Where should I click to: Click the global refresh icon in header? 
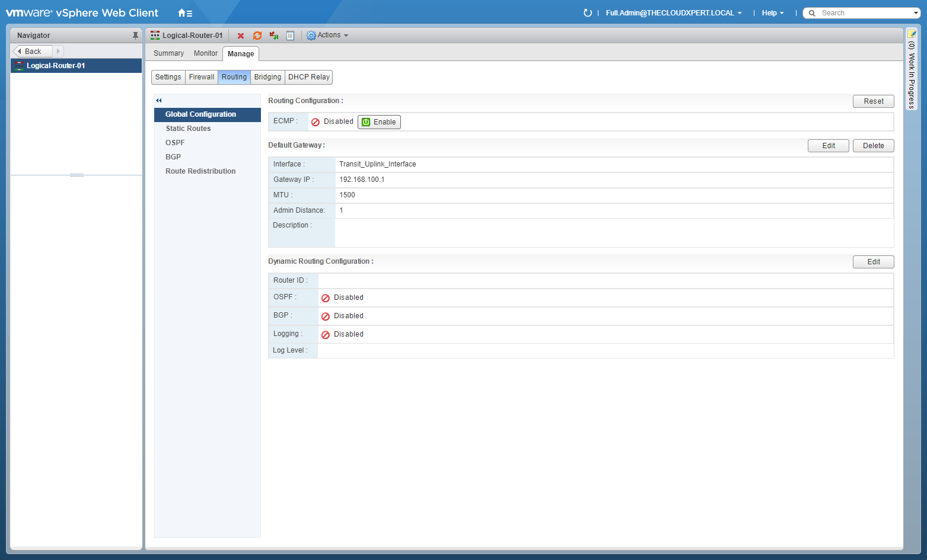tap(587, 13)
